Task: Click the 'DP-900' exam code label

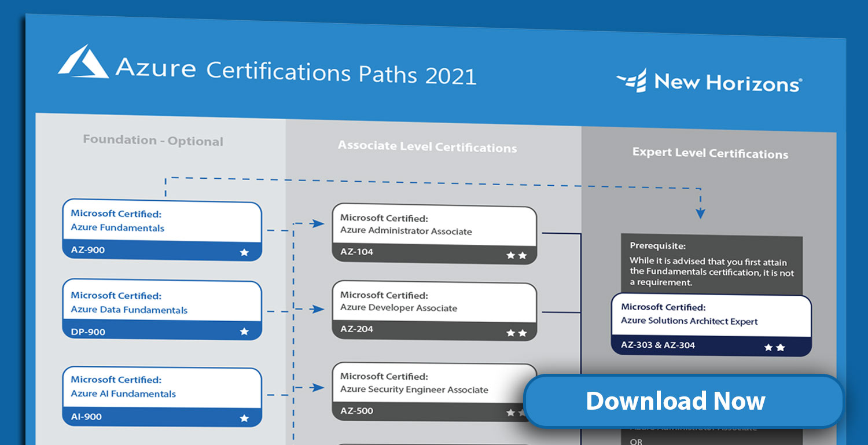Action: coord(88,332)
